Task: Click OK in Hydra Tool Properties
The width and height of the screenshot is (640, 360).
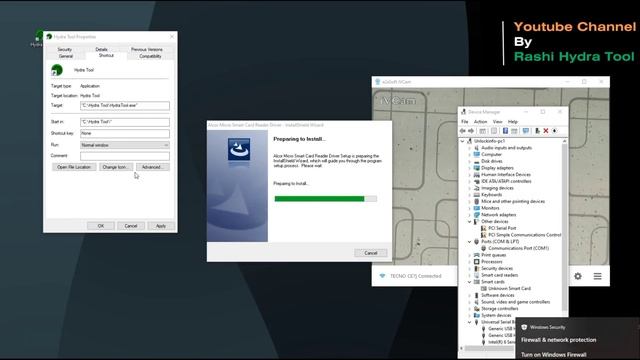Action: tap(101, 226)
